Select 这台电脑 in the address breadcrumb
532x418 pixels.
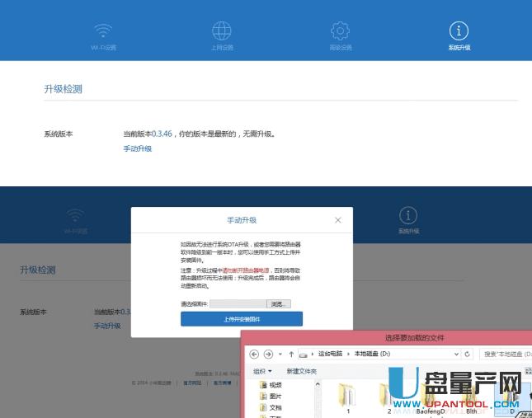[x=332, y=354]
